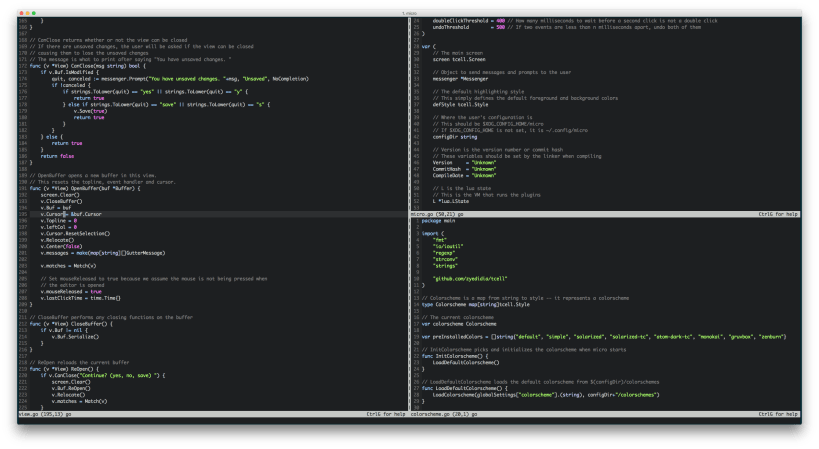Viewport: 819px width, 449px height.
Task: Click 'doubleClickThreshold = 400' in micro.go pane
Action: pos(469,21)
